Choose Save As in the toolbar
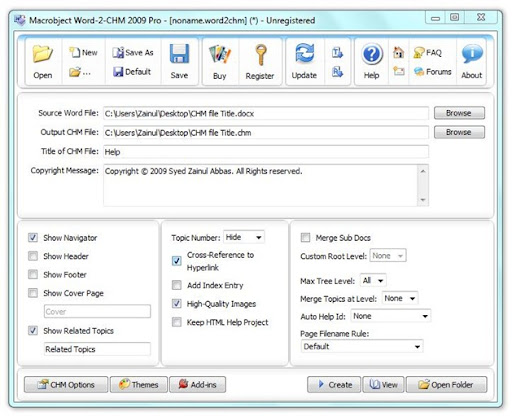Image resolution: width=512 pixels, height=416 pixels. (x=133, y=52)
